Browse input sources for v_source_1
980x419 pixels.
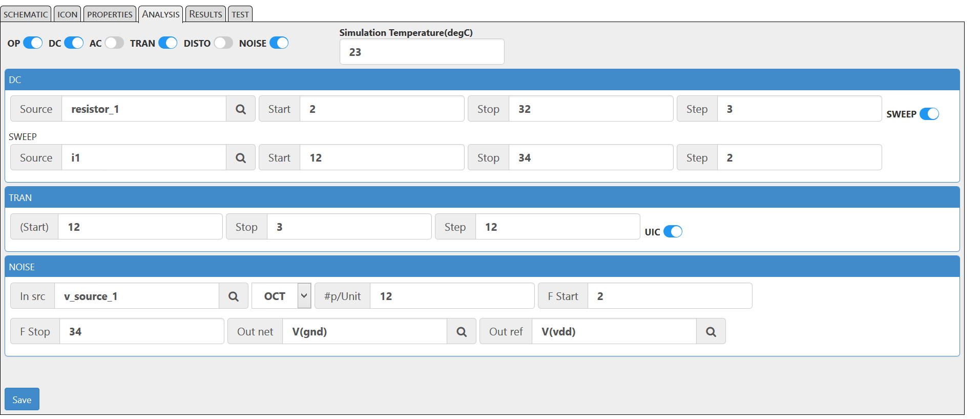click(234, 296)
